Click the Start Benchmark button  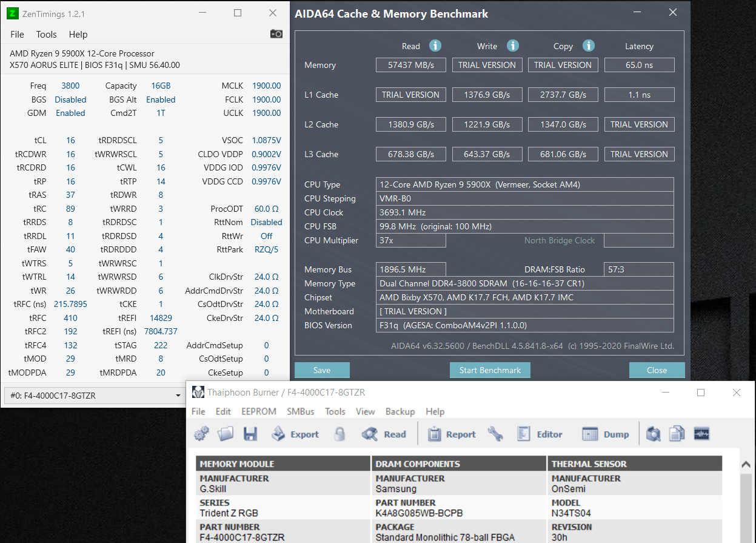(x=490, y=370)
